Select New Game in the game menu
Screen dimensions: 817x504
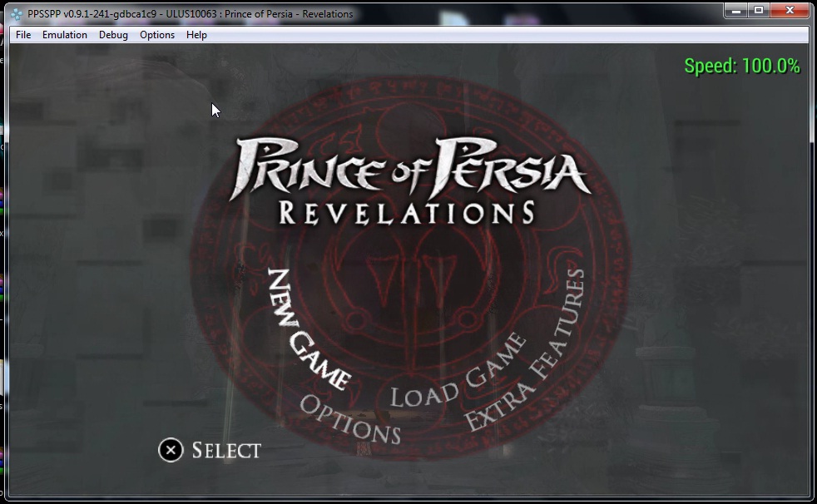click(x=306, y=329)
